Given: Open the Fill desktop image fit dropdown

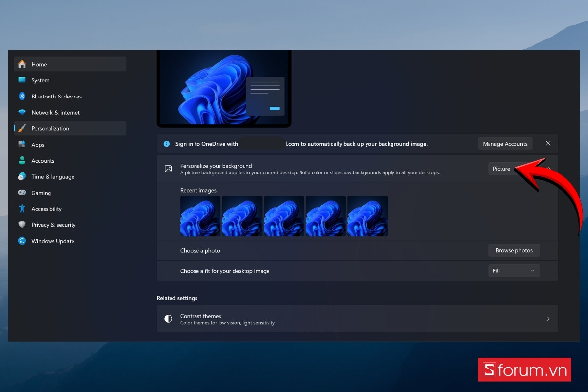Looking at the screenshot, I should tap(514, 270).
